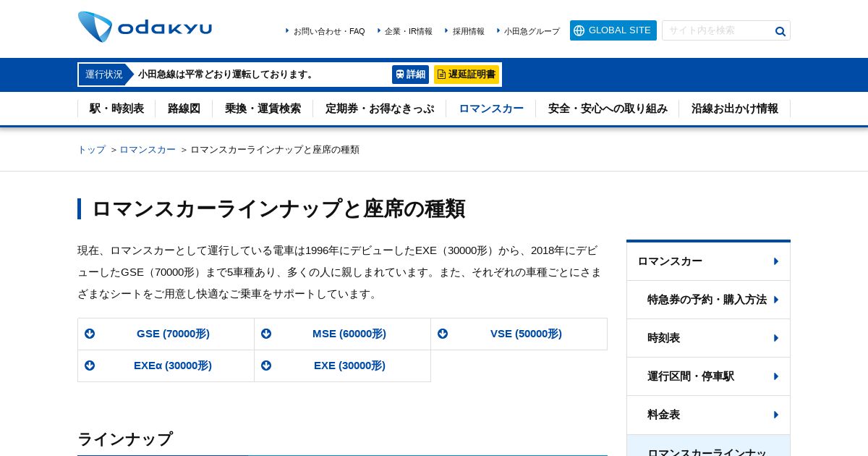The width and height of the screenshot is (868, 456).
Task: Click 運行状況 status label
Action: coord(104,75)
